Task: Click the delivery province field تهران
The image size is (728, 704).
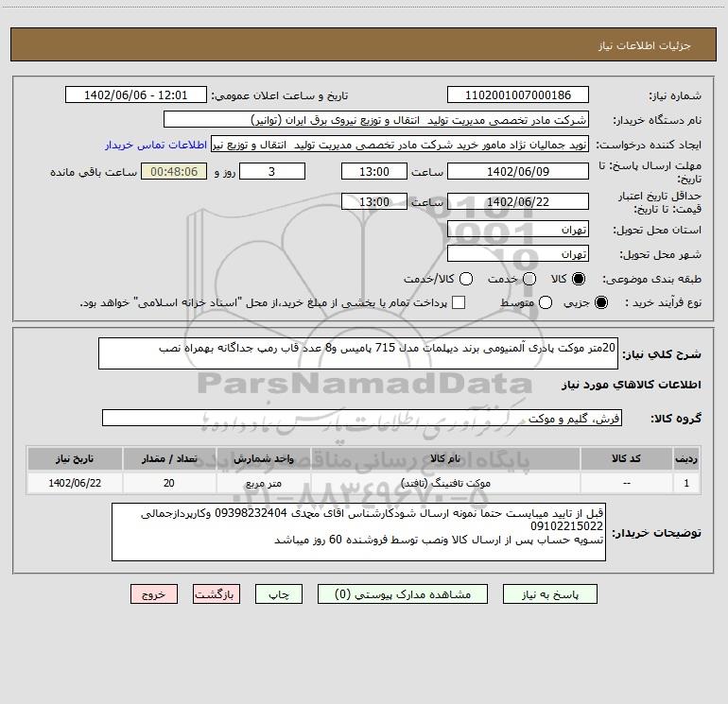Action: [x=518, y=229]
